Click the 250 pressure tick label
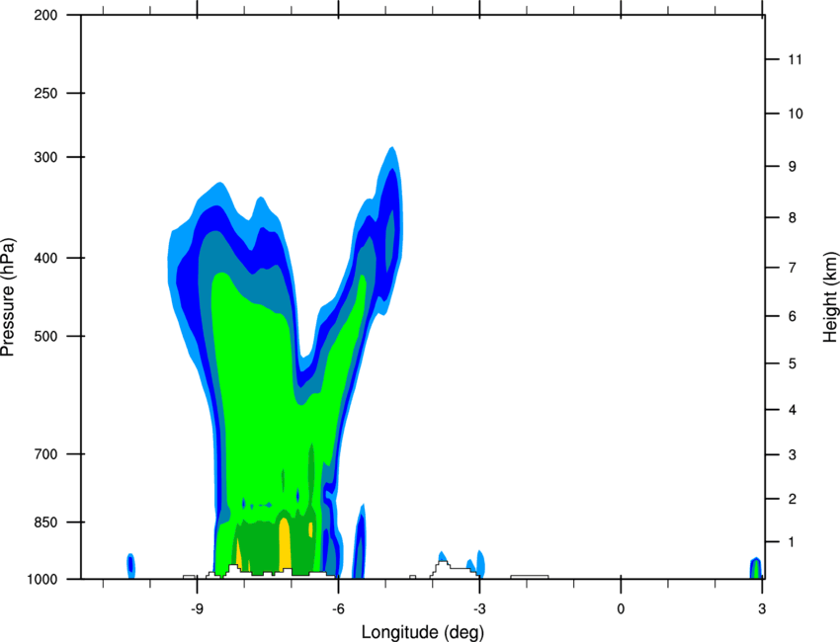The height and width of the screenshot is (642, 840). 45,93
